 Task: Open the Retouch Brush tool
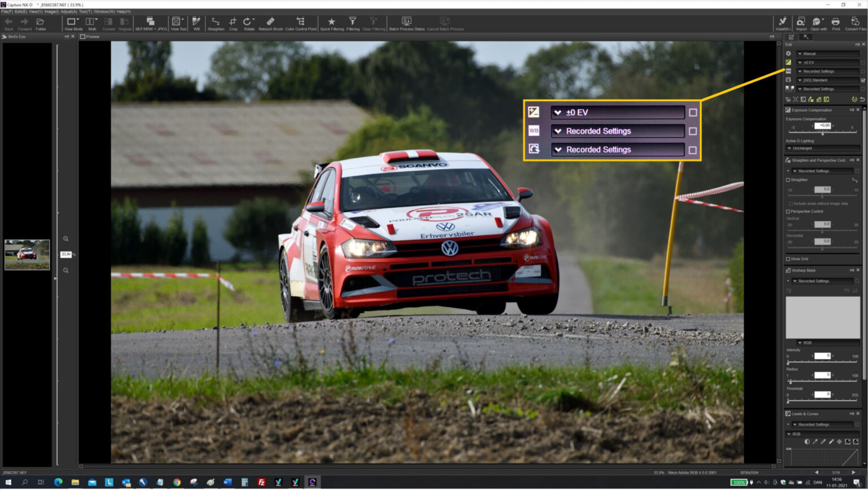(270, 23)
